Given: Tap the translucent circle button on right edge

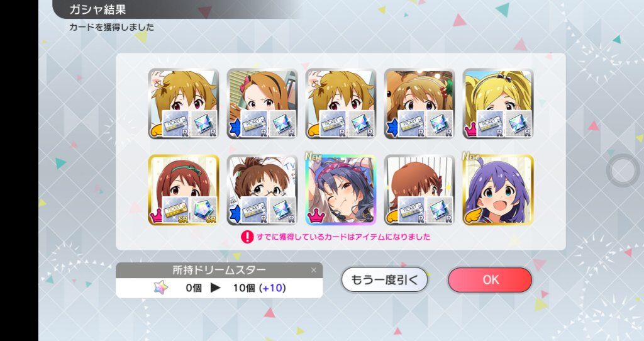Looking at the screenshot, I should pyautogui.click(x=623, y=170).
